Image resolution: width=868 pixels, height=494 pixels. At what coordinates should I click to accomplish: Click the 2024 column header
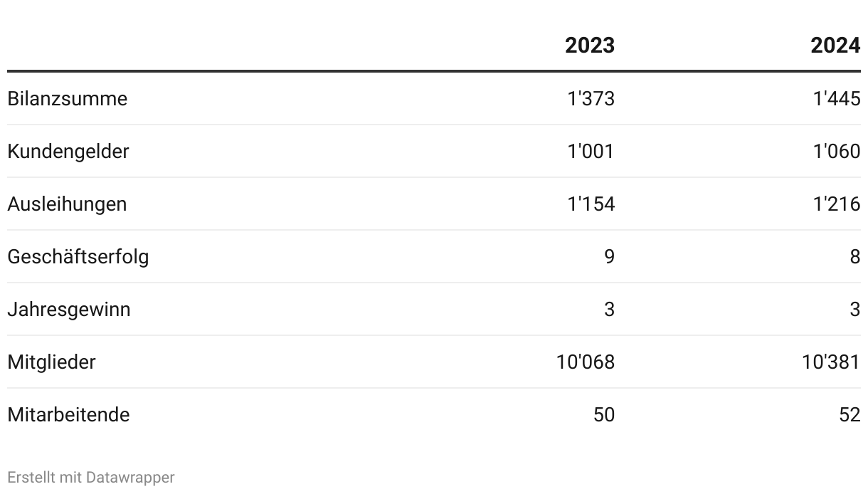point(835,46)
